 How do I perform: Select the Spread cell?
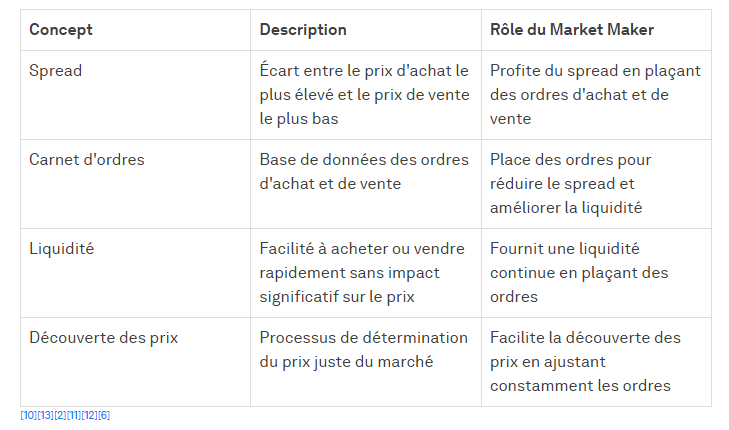click(56, 72)
